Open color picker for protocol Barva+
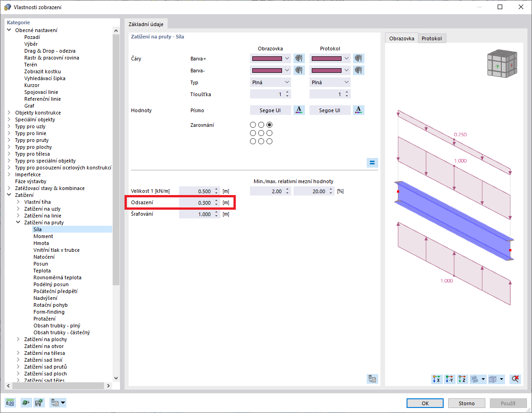Viewport: 532px width, 413px height. click(x=358, y=58)
